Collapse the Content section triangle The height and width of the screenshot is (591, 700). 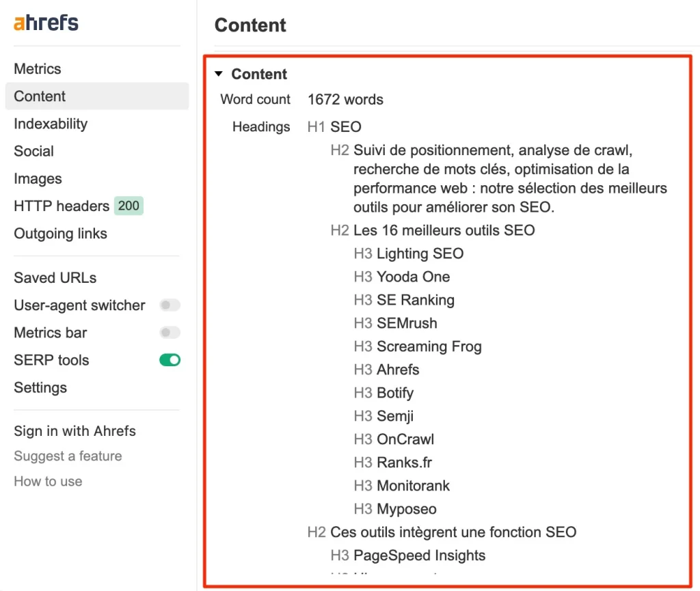click(219, 74)
